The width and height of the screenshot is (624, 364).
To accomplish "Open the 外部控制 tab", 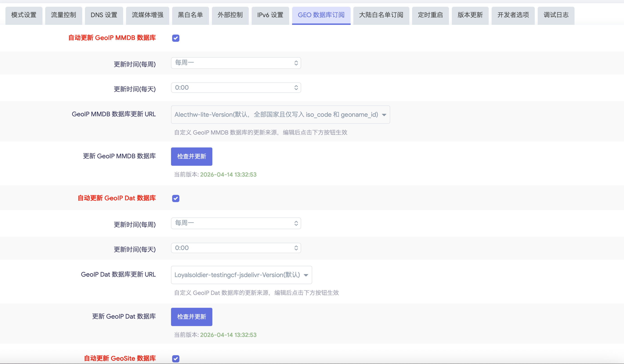I will pyautogui.click(x=230, y=15).
